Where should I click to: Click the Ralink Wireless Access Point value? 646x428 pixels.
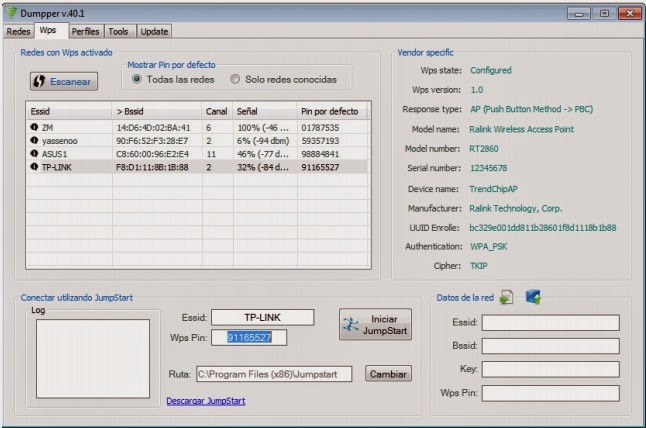[521, 129]
